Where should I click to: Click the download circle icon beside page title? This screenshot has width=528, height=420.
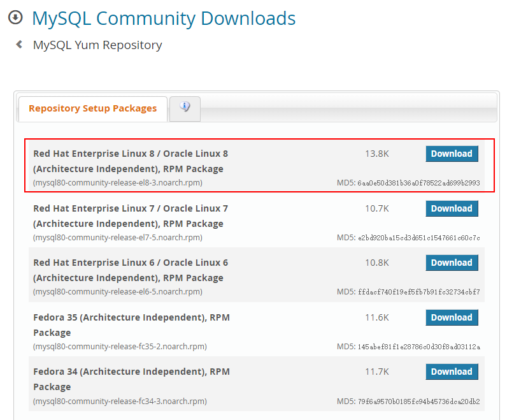(x=15, y=18)
